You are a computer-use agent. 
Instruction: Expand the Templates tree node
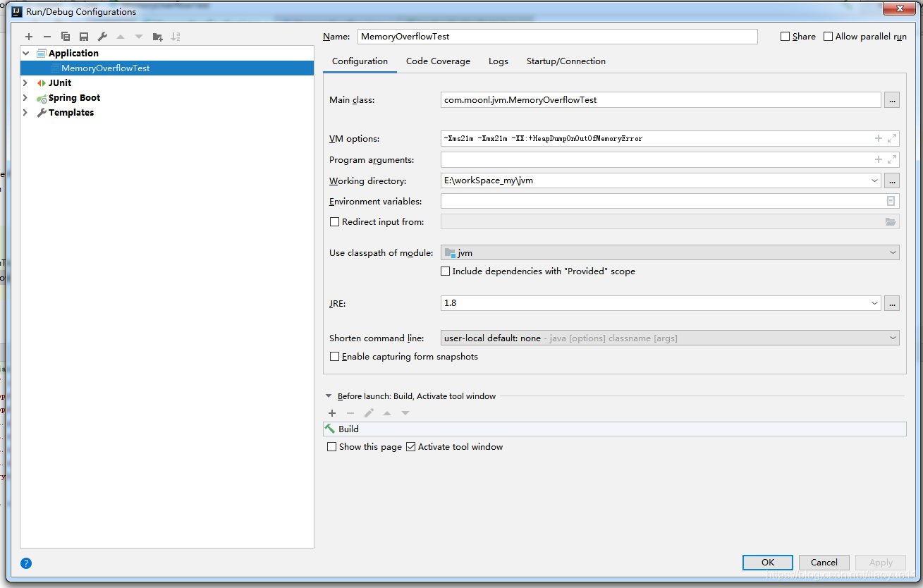click(26, 112)
